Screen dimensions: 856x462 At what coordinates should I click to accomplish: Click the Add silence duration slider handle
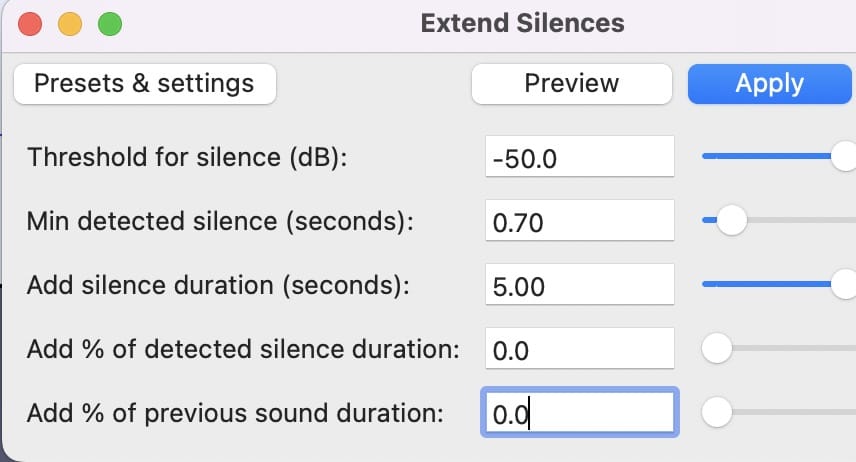tap(845, 284)
